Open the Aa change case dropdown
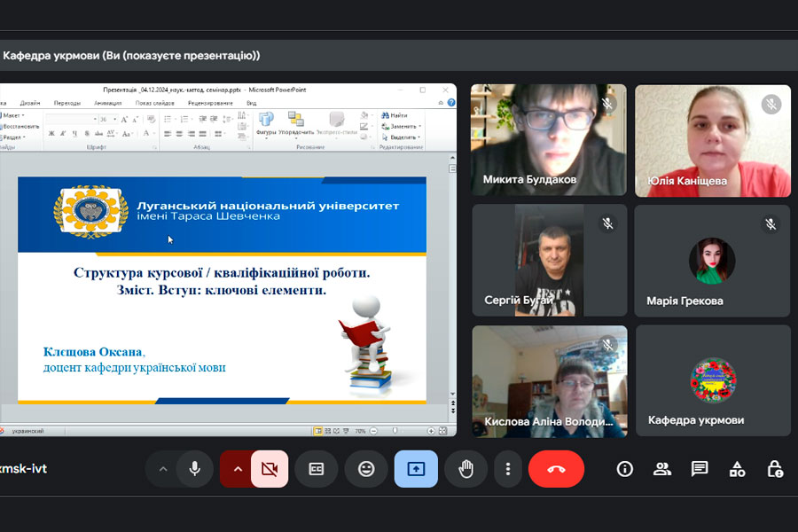Viewport: 798px width, 532px height. (x=127, y=134)
